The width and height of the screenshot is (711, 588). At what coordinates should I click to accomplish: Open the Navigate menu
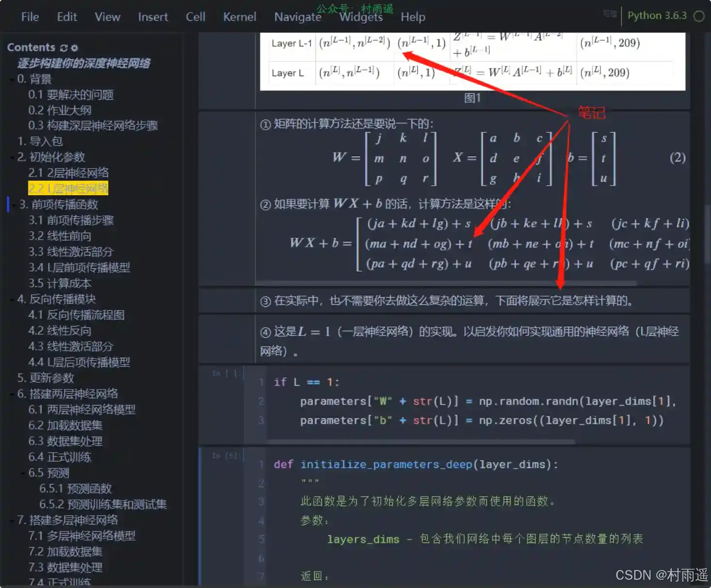pyautogui.click(x=297, y=17)
